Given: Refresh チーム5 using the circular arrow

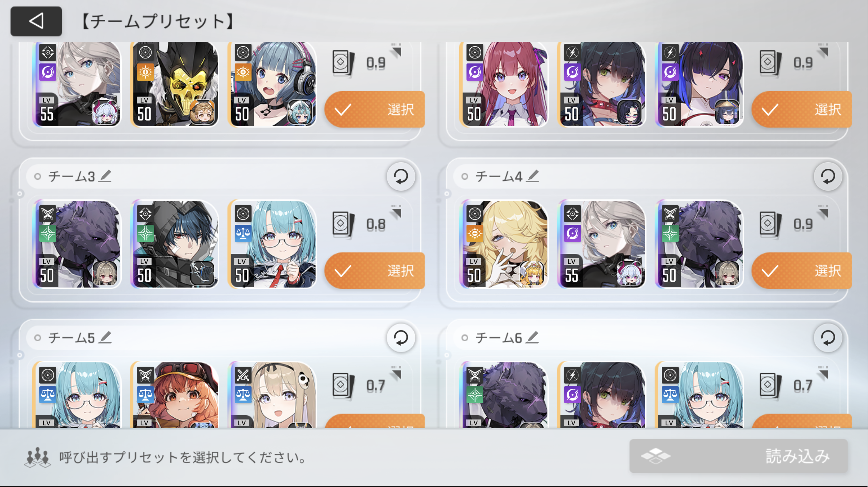Looking at the screenshot, I should tap(401, 338).
